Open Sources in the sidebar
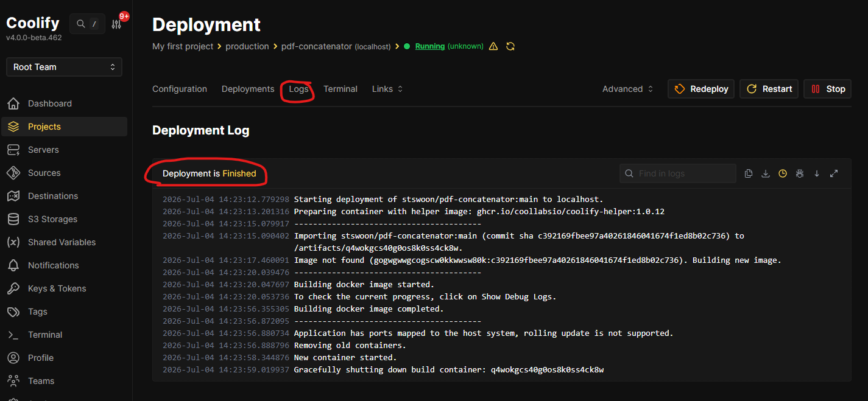The width and height of the screenshot is (868, 401). coord(64,173)
